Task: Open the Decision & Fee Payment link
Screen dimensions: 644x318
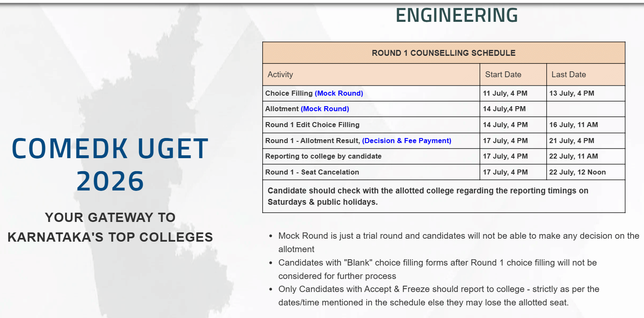Action: [407, 141]
